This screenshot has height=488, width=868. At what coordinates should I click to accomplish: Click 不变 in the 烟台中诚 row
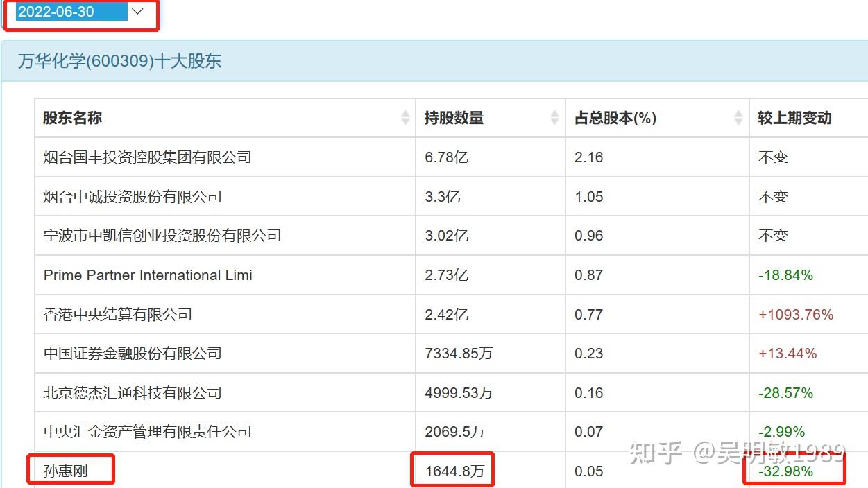(x=773, y=197)
